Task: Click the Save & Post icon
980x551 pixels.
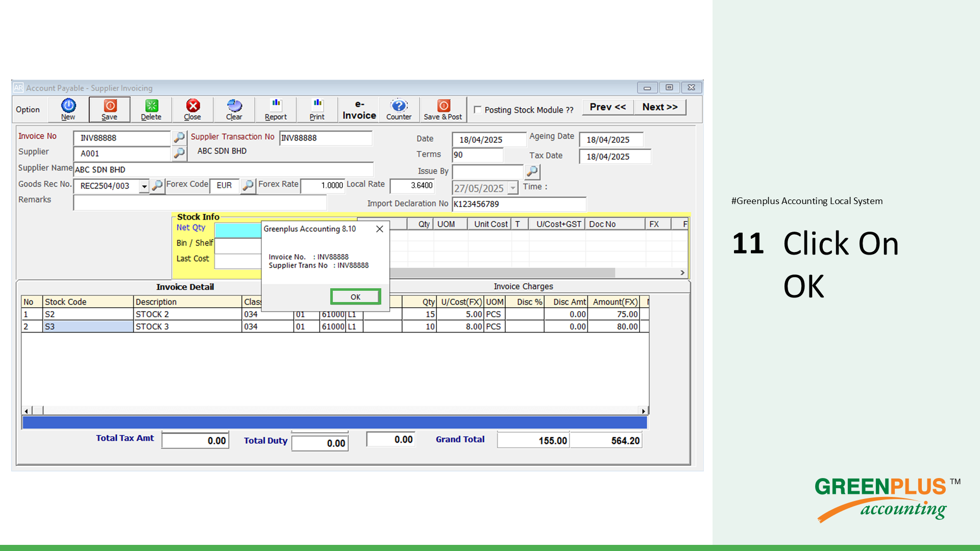Action: pos(443,110)
